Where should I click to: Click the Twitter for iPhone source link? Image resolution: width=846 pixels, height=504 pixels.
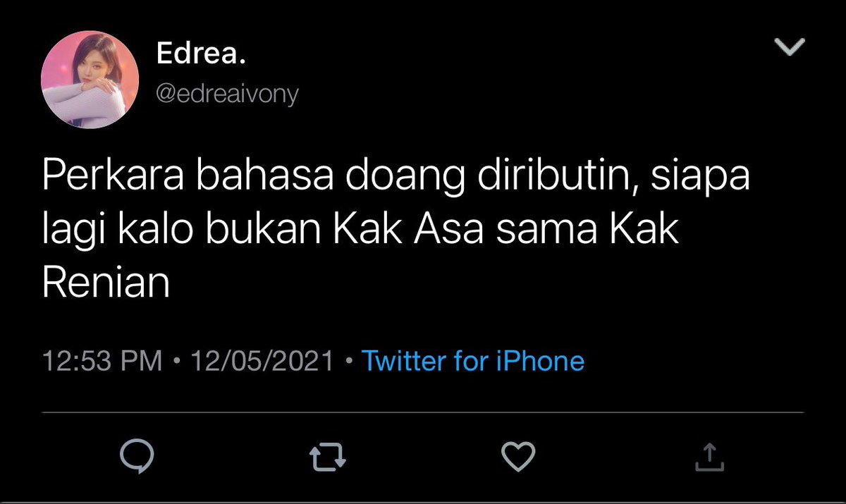pos(473,361)
